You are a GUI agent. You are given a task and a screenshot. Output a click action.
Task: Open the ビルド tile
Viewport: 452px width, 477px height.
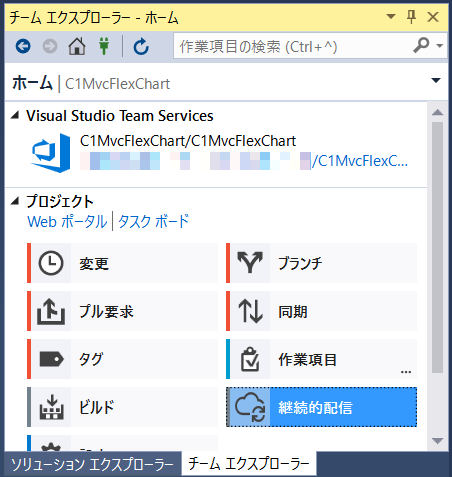point(122,407)
